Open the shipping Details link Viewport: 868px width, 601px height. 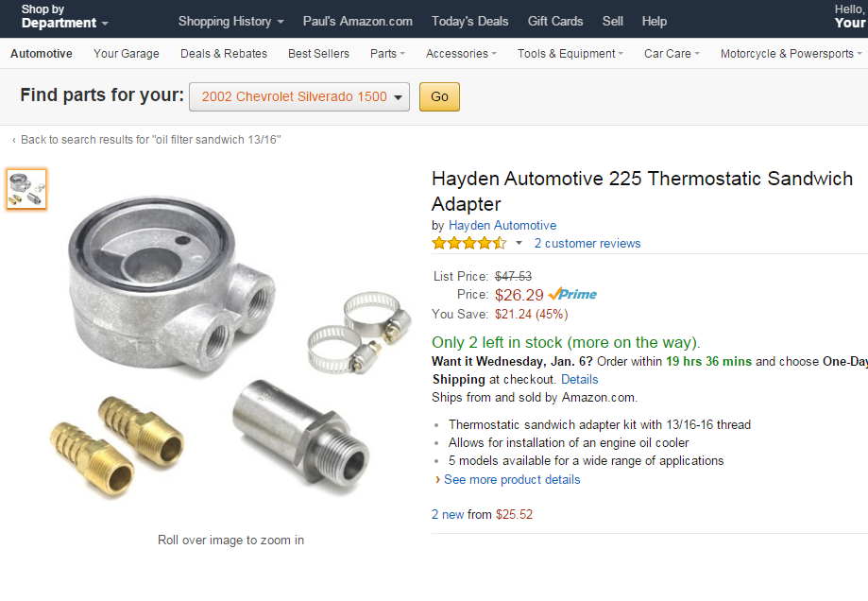[579, 379]
